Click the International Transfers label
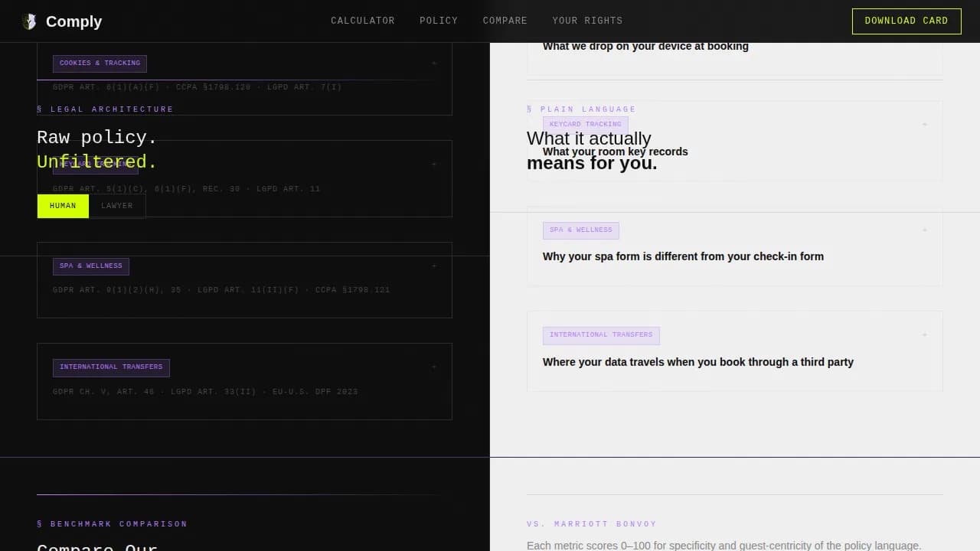This screenshot has height=551, width=980. (111, 367)
